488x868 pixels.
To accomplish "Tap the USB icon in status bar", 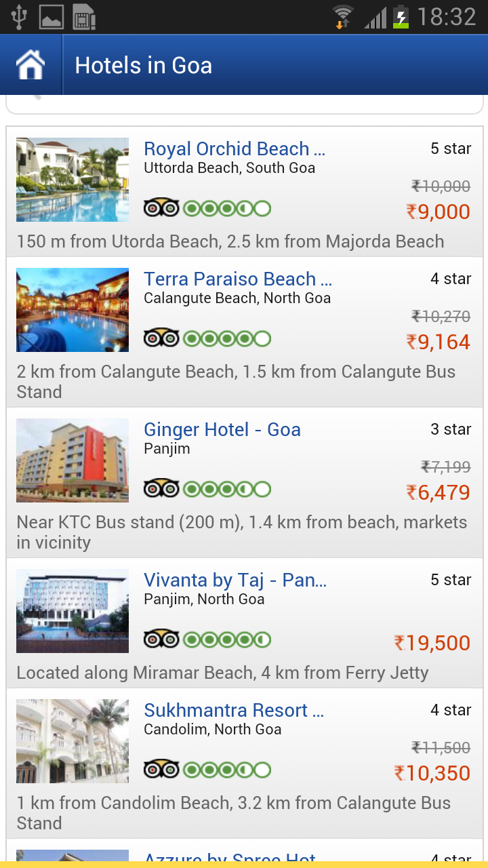I will click(19, 16).
